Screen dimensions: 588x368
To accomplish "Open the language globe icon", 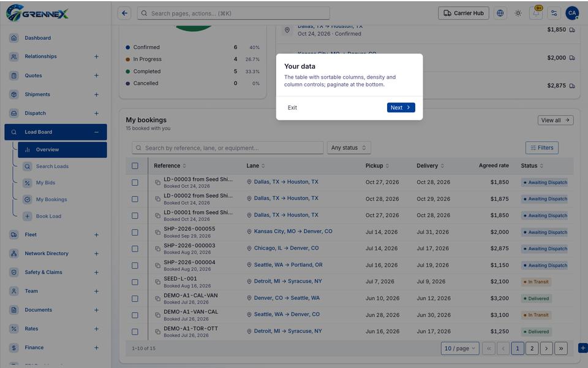I will click(x=500, y=13).
